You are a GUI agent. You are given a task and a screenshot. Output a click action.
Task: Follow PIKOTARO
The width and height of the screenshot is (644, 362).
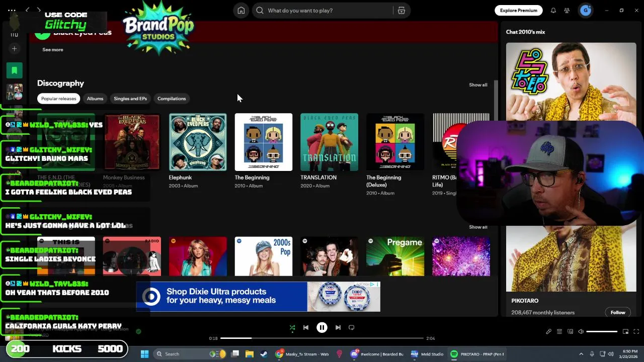click(618, 312)
